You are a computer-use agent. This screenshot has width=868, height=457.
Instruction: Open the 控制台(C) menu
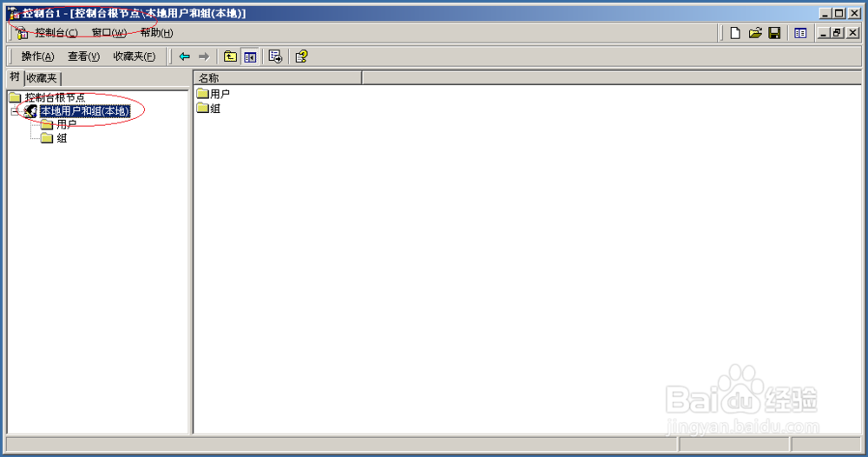56,33
